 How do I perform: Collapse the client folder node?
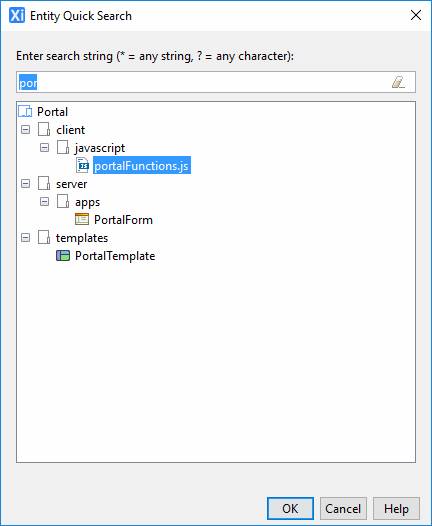pyautogui.click(x=25, y=129)
